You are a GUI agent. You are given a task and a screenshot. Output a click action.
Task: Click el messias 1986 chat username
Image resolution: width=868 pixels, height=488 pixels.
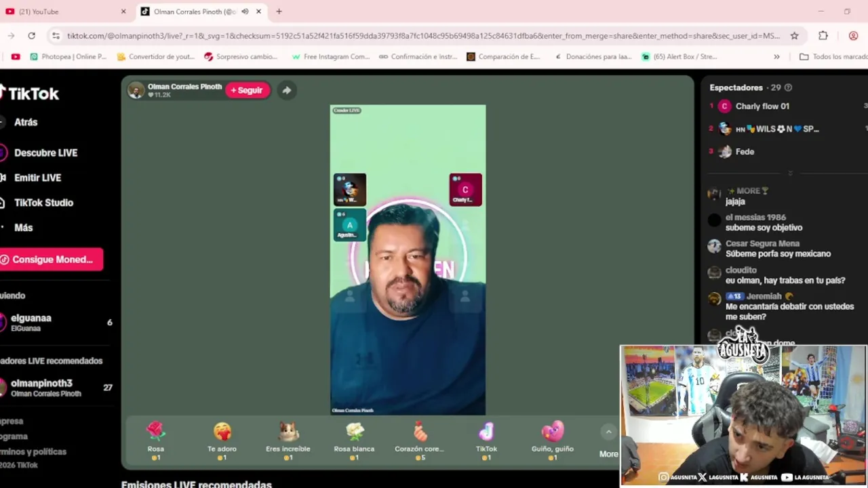click(x=755, y=218)
